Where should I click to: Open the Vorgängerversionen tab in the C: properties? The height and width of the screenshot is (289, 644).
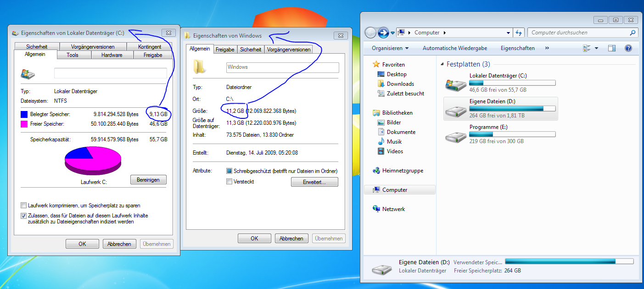93,46
